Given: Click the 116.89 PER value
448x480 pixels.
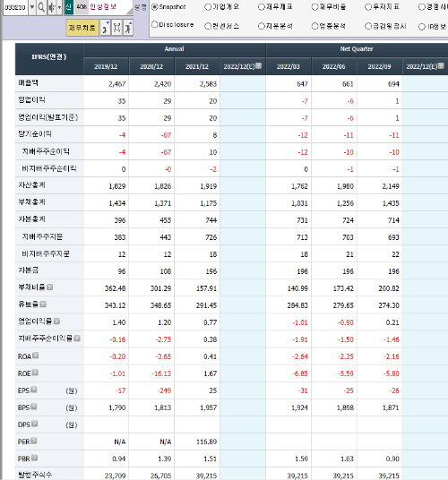Looking at the screenshot, I should point(206,441).
